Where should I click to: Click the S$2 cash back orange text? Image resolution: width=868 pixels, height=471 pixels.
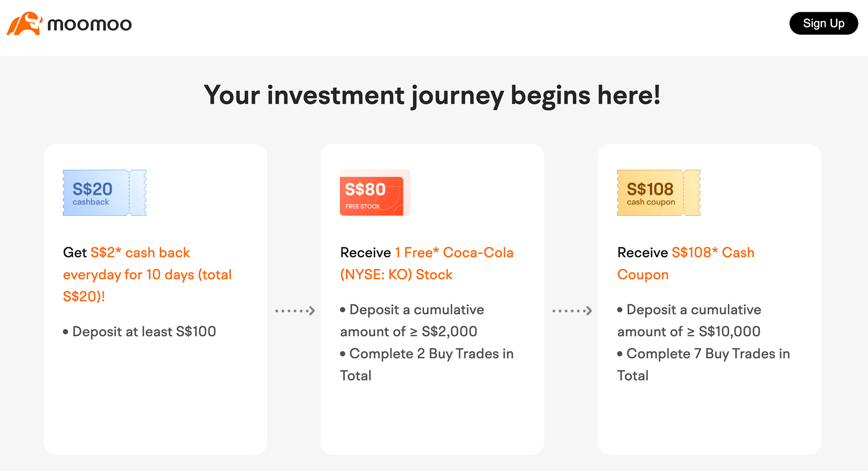[140, 252]
